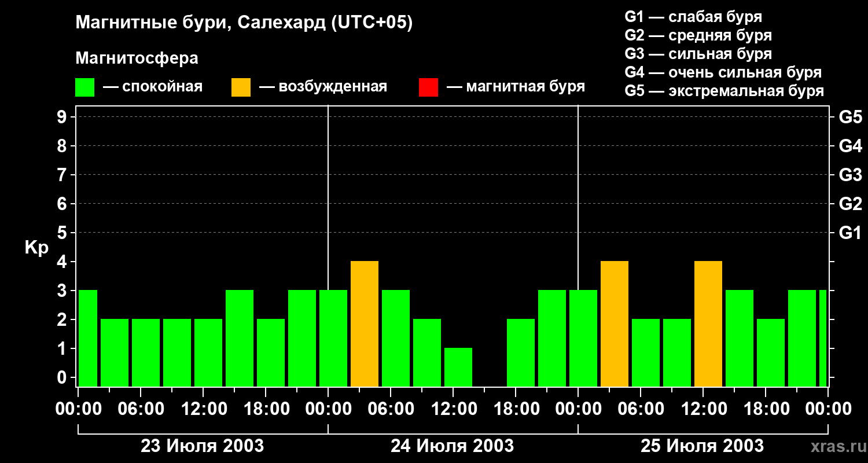Click the 'Магнитосфера' heading

137,58
